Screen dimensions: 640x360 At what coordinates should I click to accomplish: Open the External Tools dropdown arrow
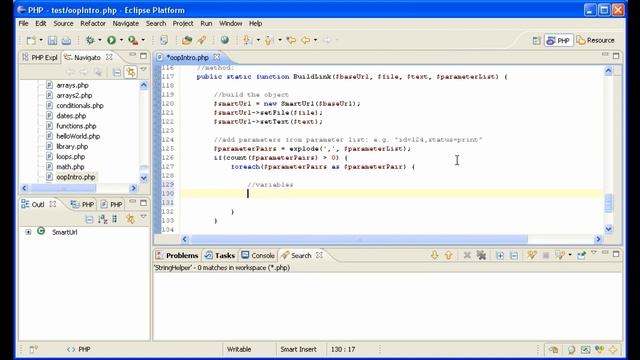(143, 40)
